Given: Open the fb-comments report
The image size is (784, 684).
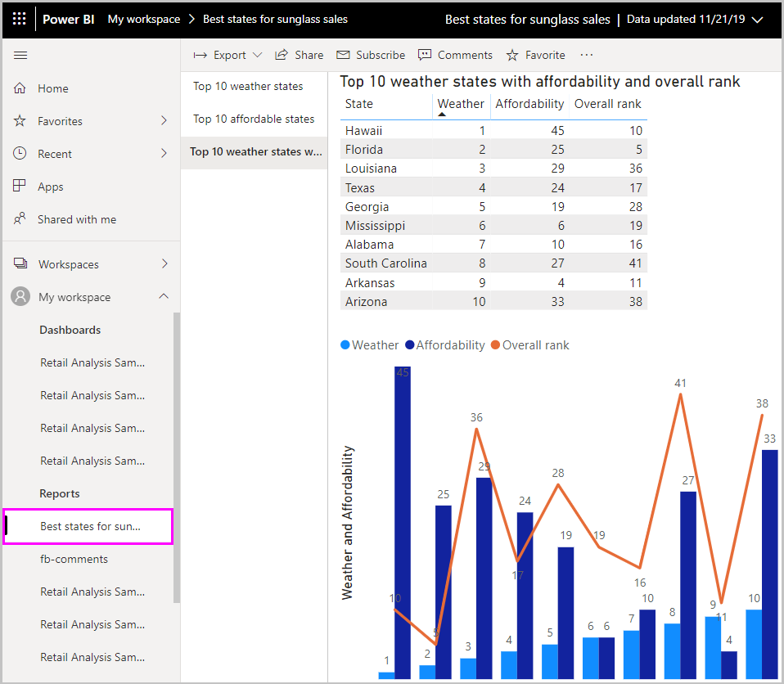Looking at the screenshot, I should [x=74, y=559].
